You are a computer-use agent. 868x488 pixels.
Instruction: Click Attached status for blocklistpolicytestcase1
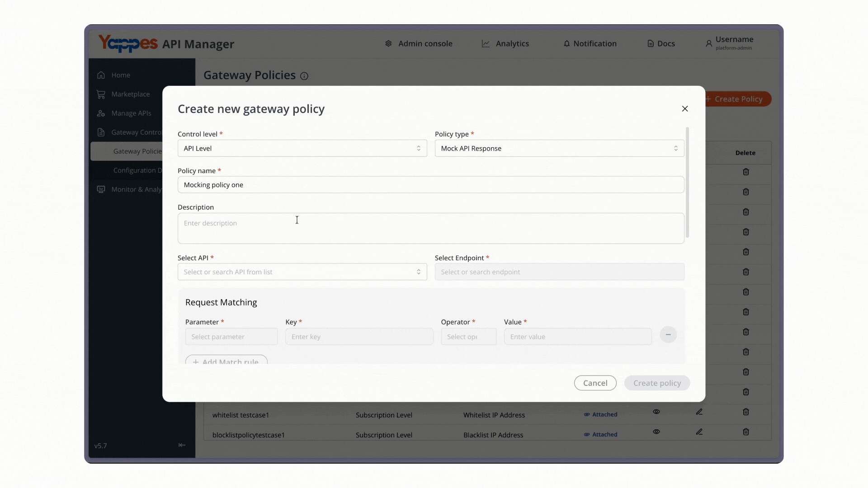[x=600, y=434]
